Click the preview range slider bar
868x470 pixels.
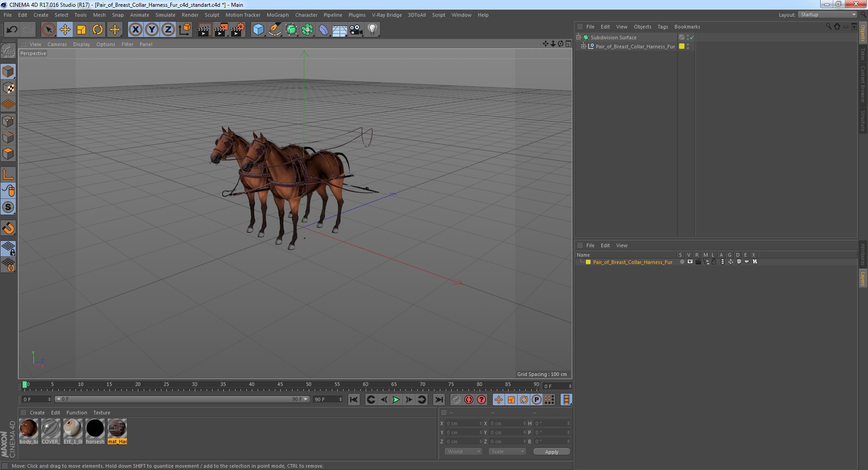pyautogui.click(x=182, y=399)
